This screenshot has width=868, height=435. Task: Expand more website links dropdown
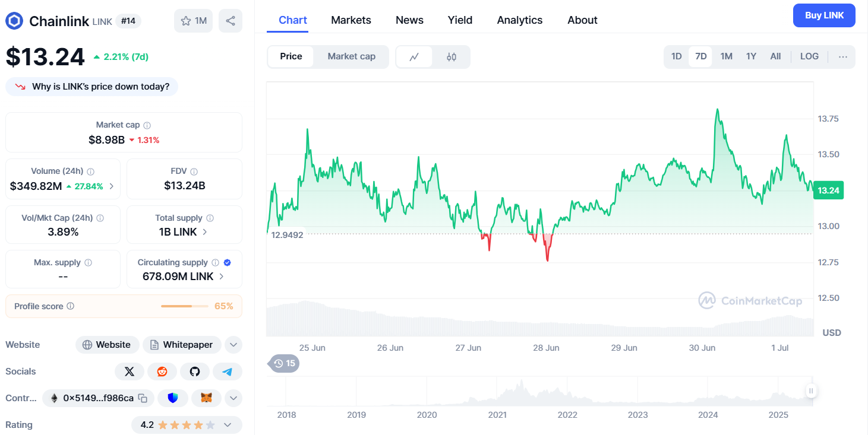[233, 345]
